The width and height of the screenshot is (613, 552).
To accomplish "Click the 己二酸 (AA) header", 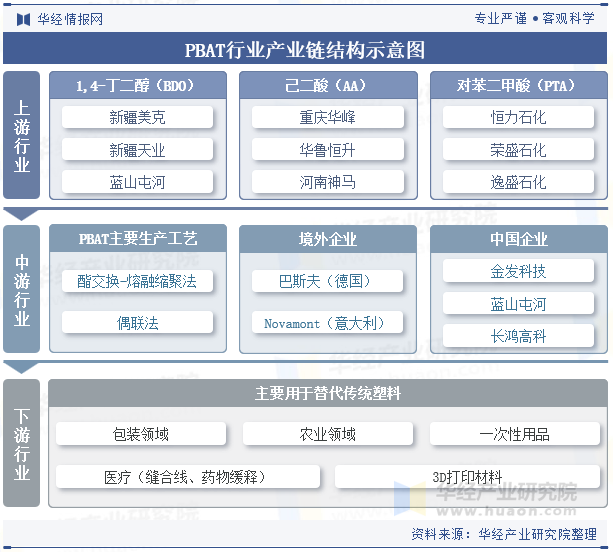I will [328, 85].
